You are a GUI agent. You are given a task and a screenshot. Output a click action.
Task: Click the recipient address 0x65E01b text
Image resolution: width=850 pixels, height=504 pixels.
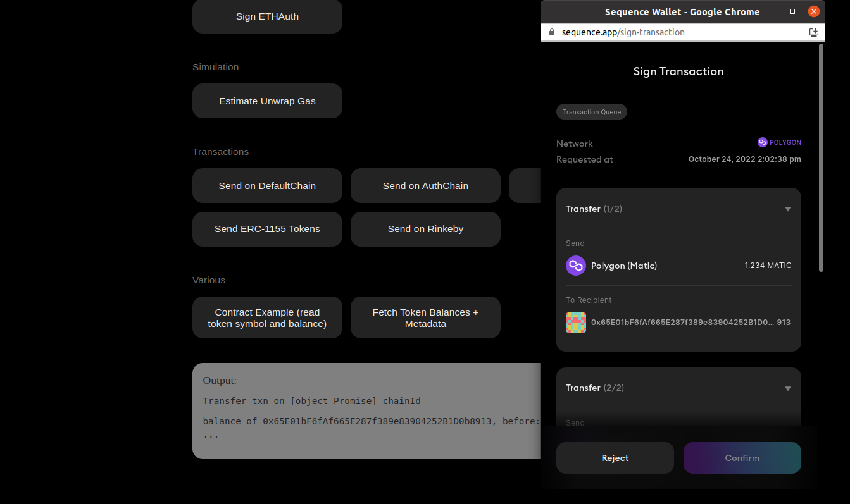(x=691, y=323)
